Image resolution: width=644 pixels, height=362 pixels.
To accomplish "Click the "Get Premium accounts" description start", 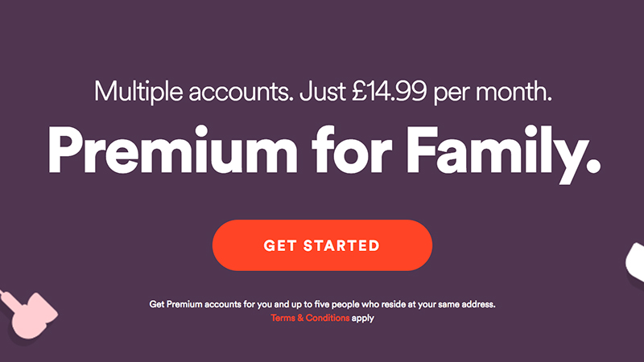I will pyautogui.click(x=195, y=304).
